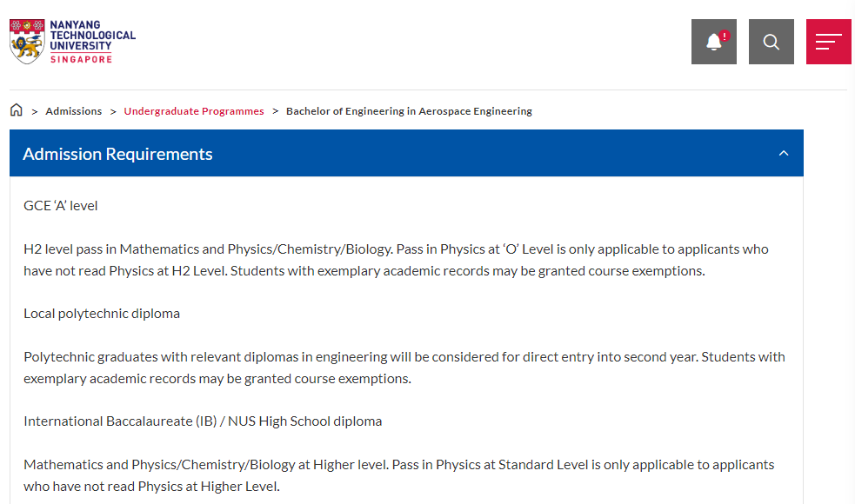Select the Bachelor of Engineering in Aerospace Engineering breadcrumb
Image resolution: width=855 pixels, height=504 pixels.
pyautogui.click(x=409, y=111)
